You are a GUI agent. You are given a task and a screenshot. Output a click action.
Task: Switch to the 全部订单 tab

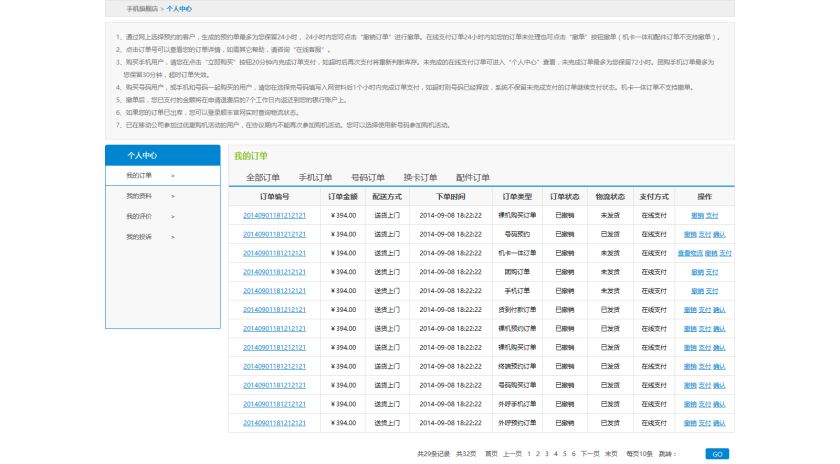(x=262, y=177)
